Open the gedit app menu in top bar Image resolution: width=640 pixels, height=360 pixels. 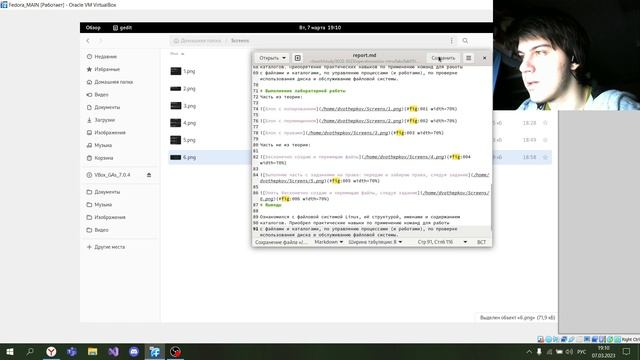[x=122, y=28]
